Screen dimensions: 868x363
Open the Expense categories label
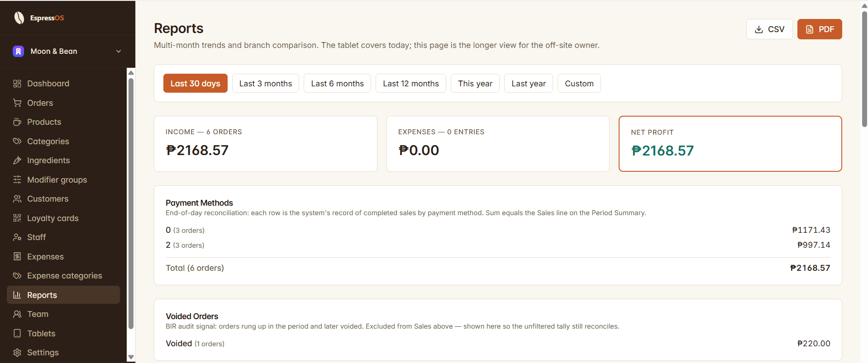coord(65,276)
